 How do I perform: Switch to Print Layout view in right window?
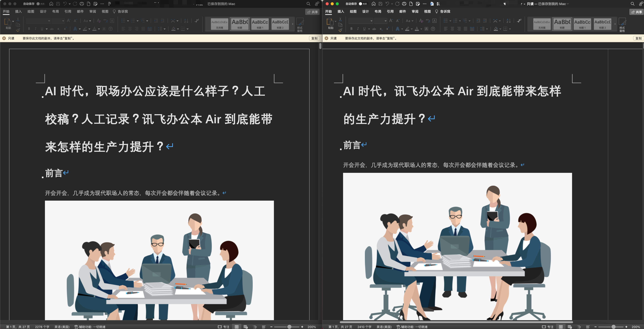561,327
